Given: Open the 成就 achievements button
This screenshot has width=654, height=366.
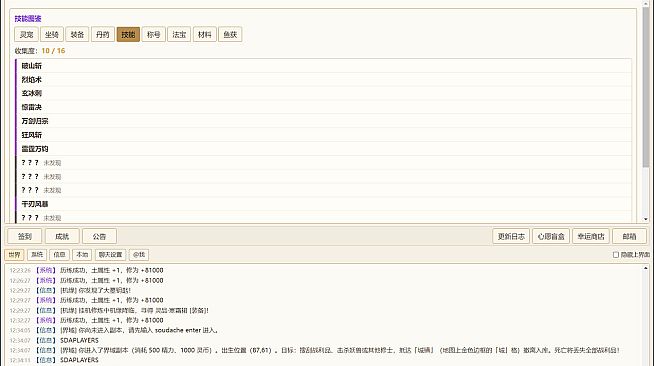Looking at the screenshot, I should click(x=62, y=236).
